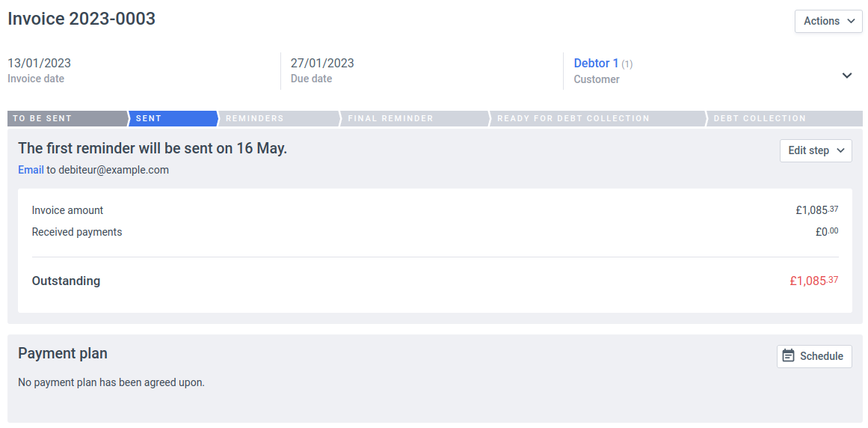Click the red outstanding amount £1,085.37
Image resolution: width=868 pixels, height=428 pixels.
click(813, 281)
